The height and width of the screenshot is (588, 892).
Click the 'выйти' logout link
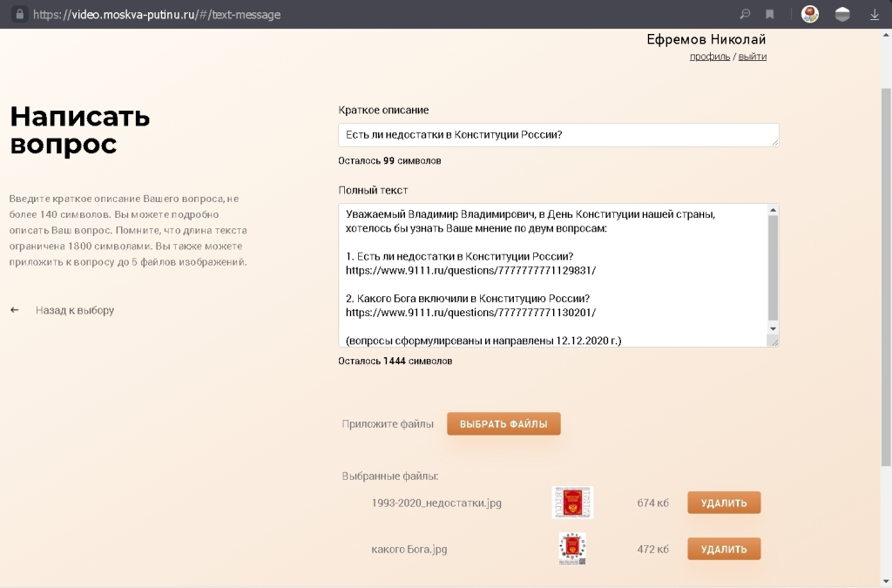(x=753, y=57)
